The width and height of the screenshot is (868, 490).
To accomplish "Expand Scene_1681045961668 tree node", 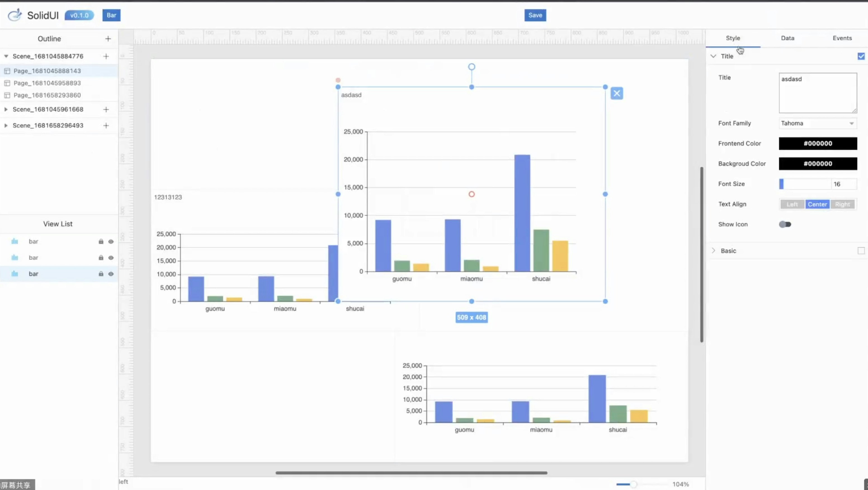I will pyautogui.click(x=6, y=109).
